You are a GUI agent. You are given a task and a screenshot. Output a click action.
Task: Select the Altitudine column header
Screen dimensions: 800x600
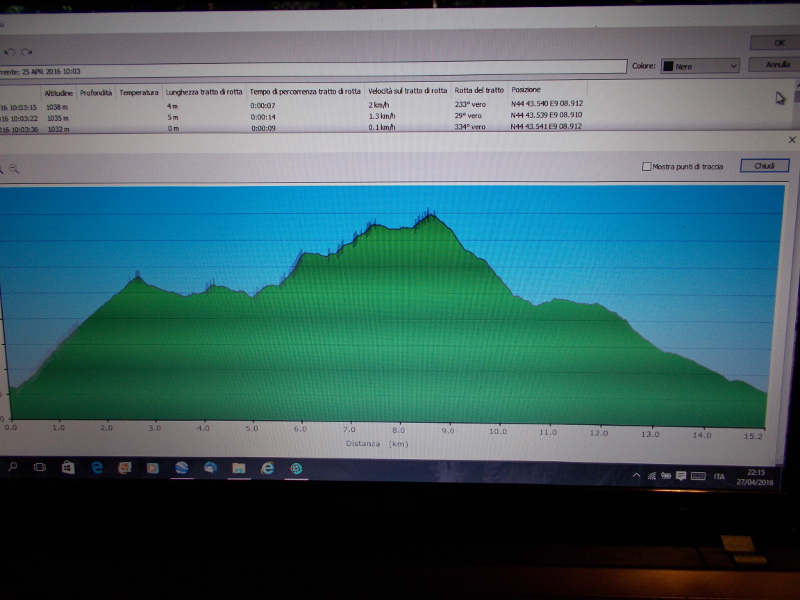(x=58, y=93)
